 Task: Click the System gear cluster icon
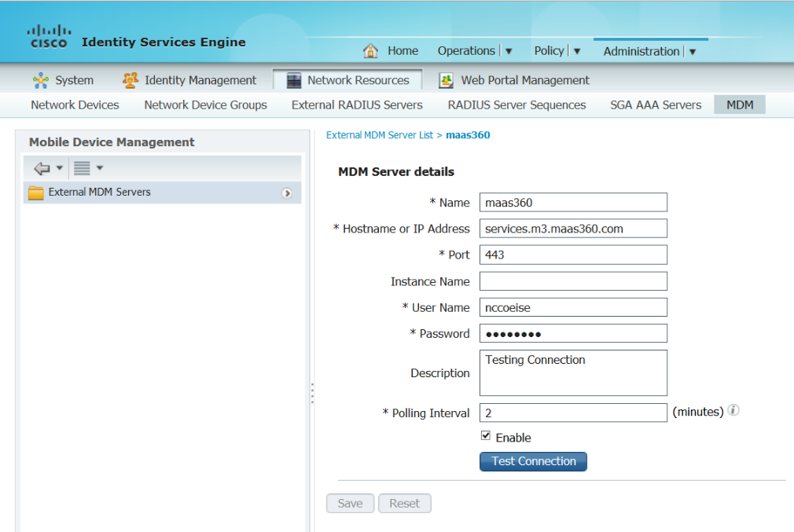point(41,80)
